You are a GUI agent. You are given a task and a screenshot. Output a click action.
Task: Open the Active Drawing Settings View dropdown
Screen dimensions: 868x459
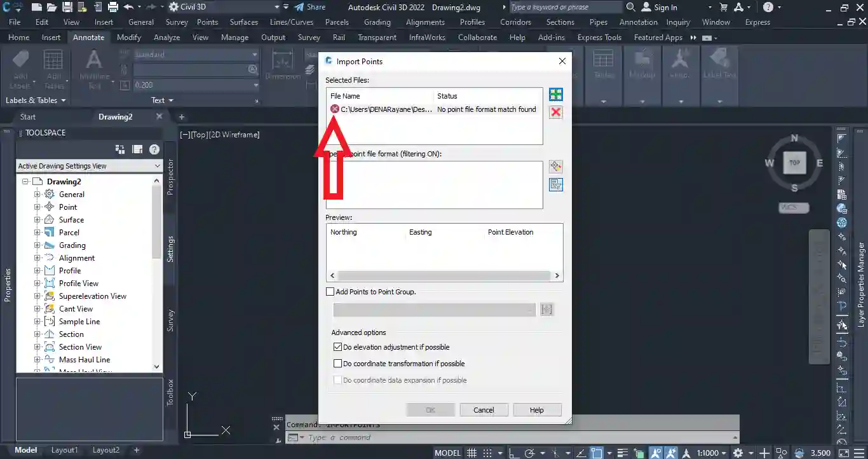coord(89,166)
